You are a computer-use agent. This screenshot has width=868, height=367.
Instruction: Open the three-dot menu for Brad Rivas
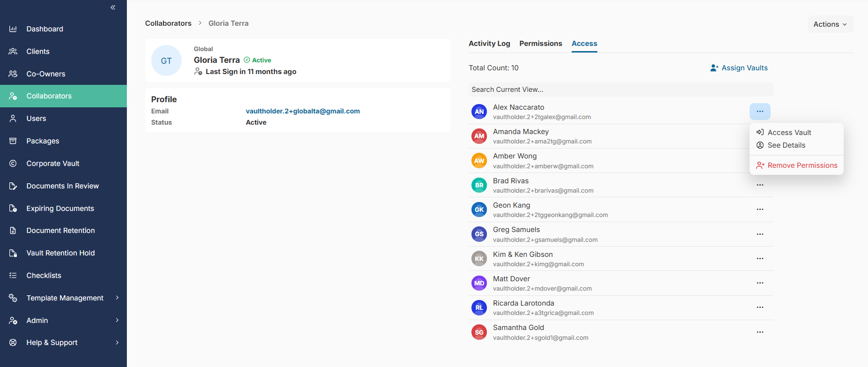pos(760,185)
